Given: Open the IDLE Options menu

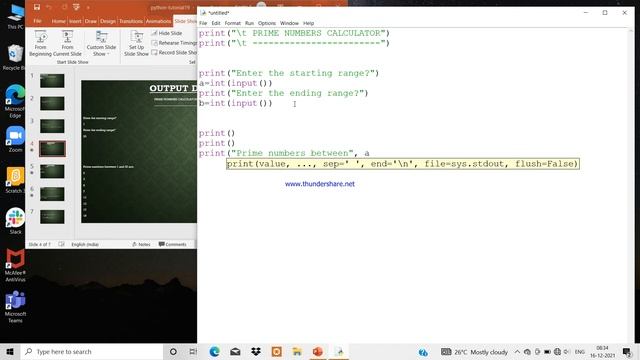Looking at the screenshot, I should click(x=267, y=23).
